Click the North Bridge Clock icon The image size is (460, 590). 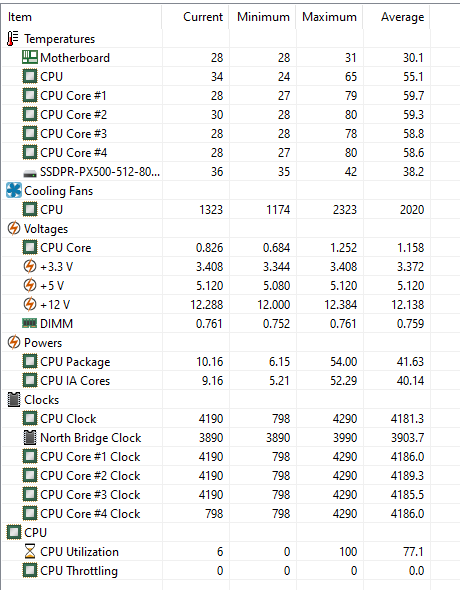point(30,438)
